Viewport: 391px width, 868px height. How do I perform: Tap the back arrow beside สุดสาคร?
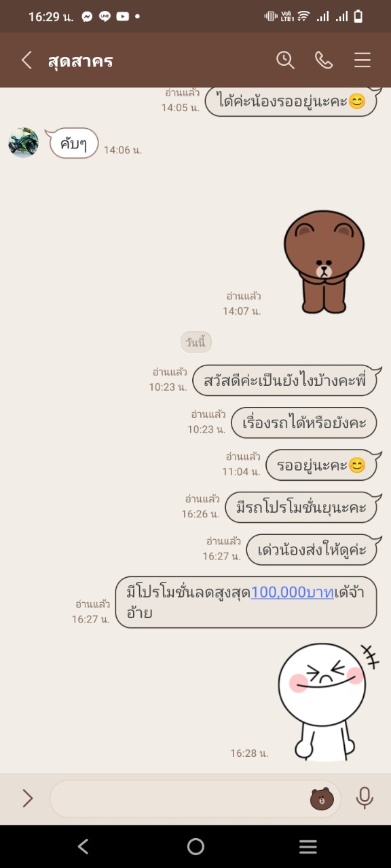26,60
